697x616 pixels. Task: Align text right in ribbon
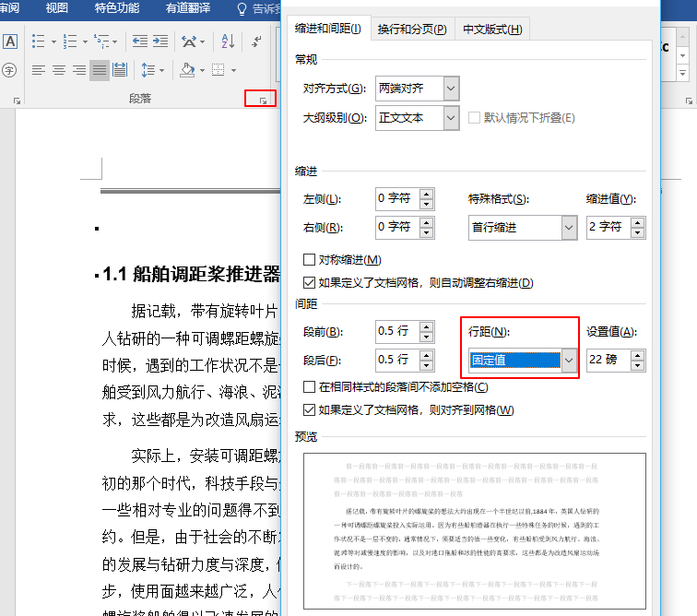[79, 70]
